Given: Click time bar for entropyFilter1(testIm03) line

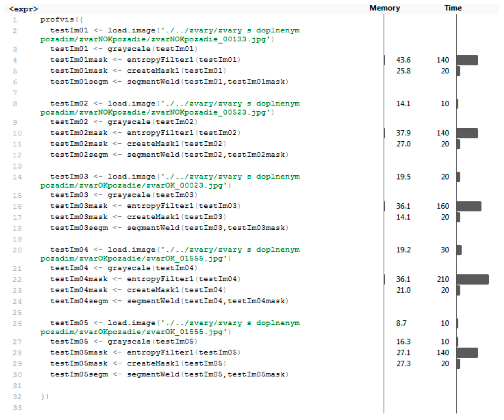Looking at the screenshot, I should (469, 206).
